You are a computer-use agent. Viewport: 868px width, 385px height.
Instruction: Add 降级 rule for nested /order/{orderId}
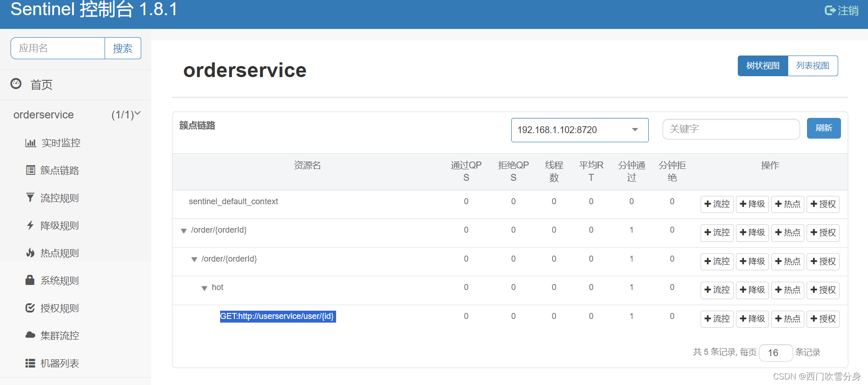[x=752, y=261]
